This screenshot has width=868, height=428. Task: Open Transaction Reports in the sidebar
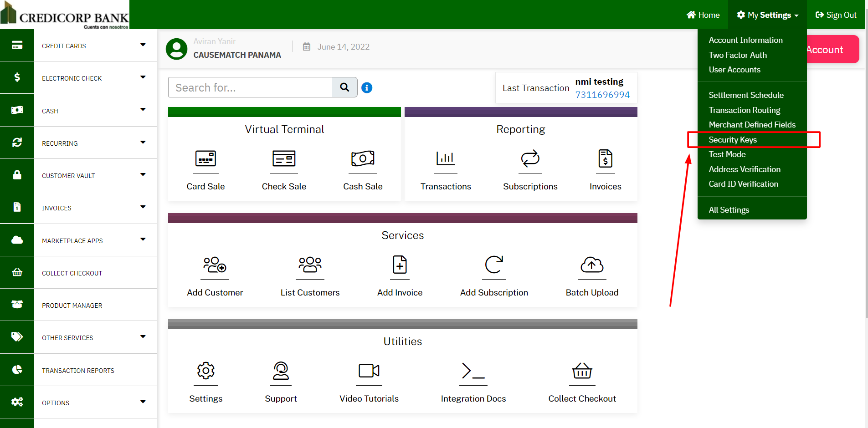click(x=78, y=371)
